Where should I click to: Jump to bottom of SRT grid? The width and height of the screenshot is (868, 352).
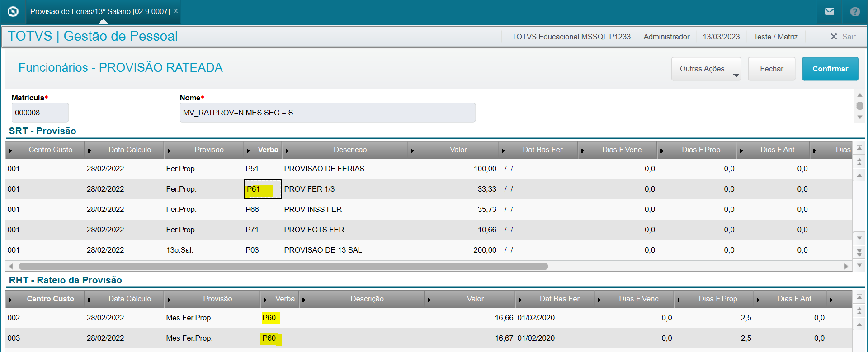(x=859, y=265)
